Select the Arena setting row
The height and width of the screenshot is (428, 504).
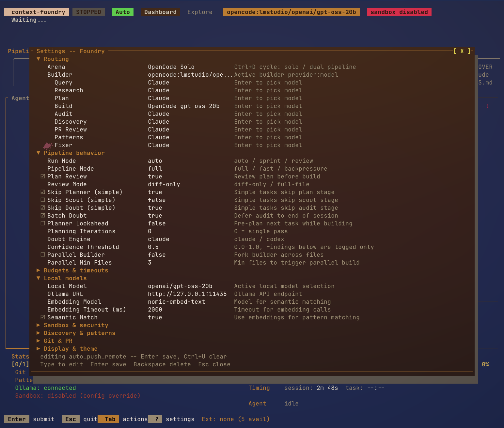(x=251, y=67)
